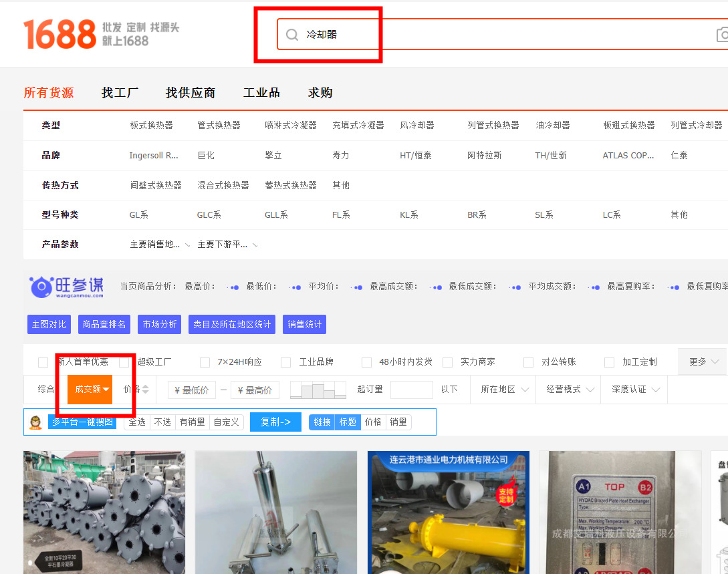728x574 pixels.
Task: Click the 旺参谋 logo icon
Action: 66,287
